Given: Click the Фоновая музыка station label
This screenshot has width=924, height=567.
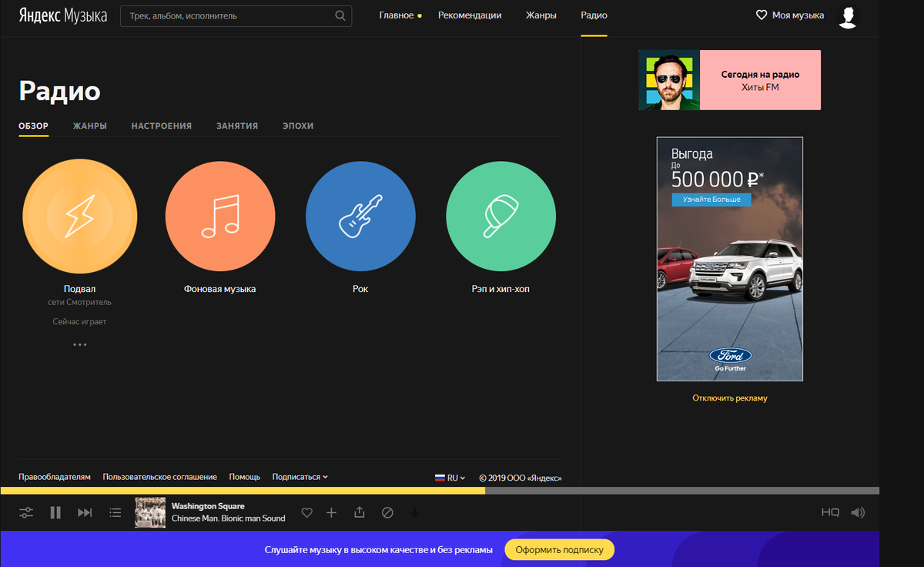Looking at the screenshot, I should tap(220, 289).
